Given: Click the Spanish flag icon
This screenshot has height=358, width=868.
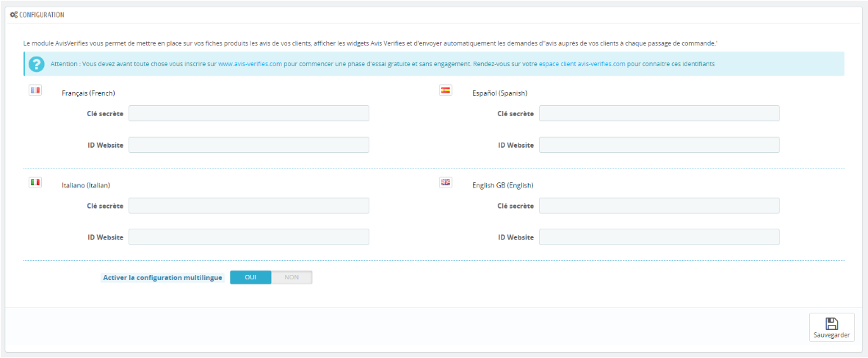Looking at the screenshot, I should coord(445,90).
